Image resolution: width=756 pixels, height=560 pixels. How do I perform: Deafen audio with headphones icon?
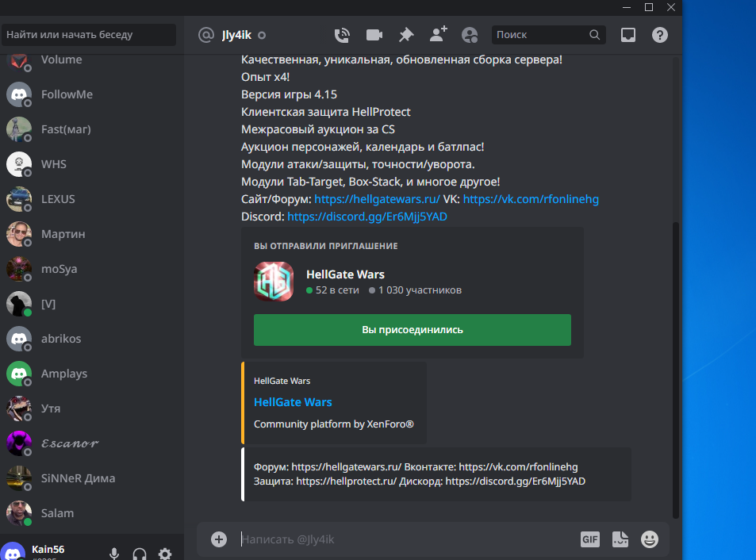pyautogui.click(x=140, y=554)
